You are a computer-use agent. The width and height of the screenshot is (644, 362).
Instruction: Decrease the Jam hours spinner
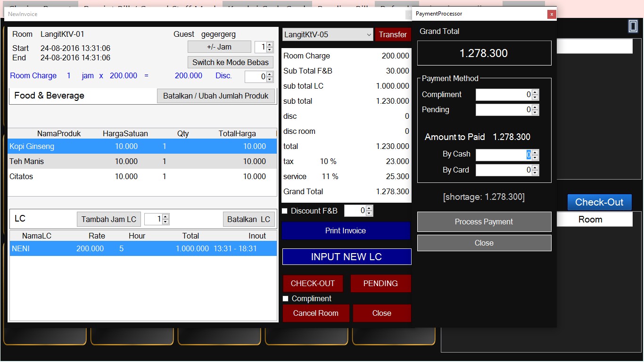[x=270, y=50]
